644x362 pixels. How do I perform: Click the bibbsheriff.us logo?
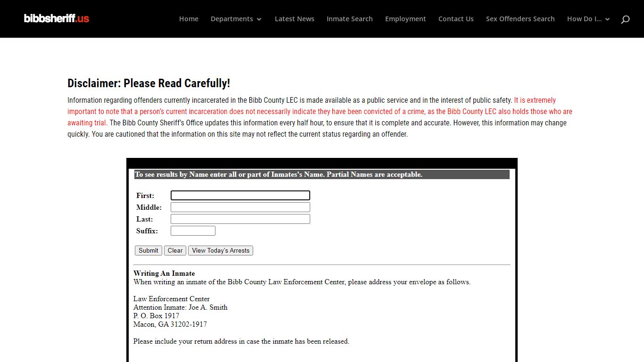pyautogui.click(x=57, y=19)
